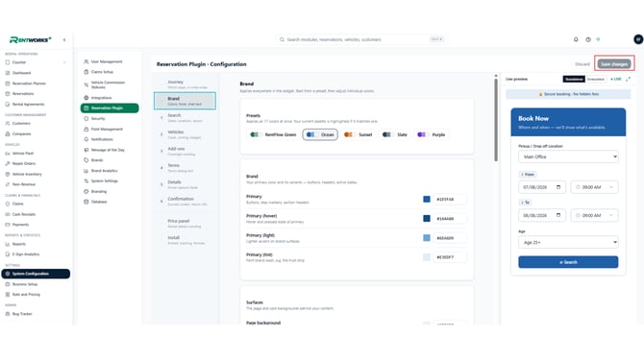
Task: Click the search magnifier icon in the top bar
Action: (x=282, y=39)
